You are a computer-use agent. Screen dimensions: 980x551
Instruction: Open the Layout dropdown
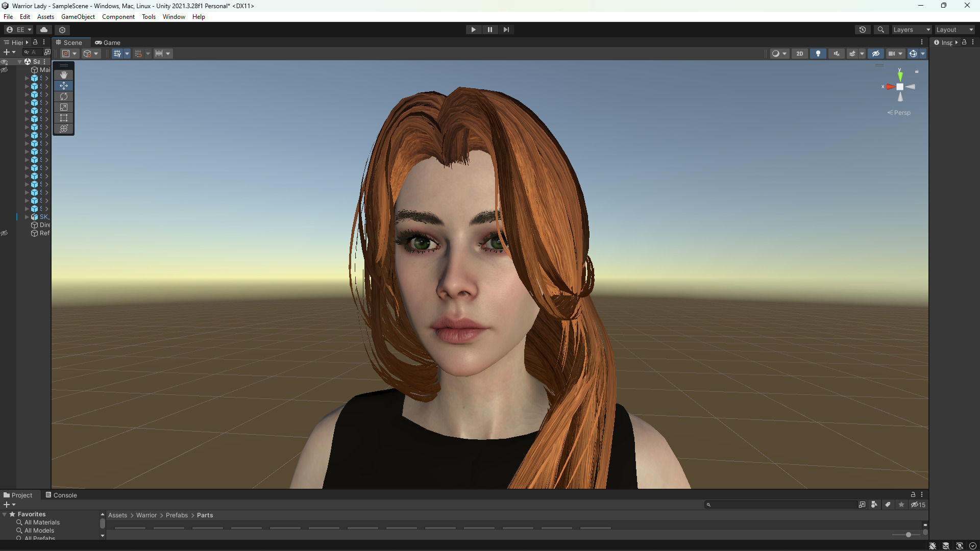(954, 30)
